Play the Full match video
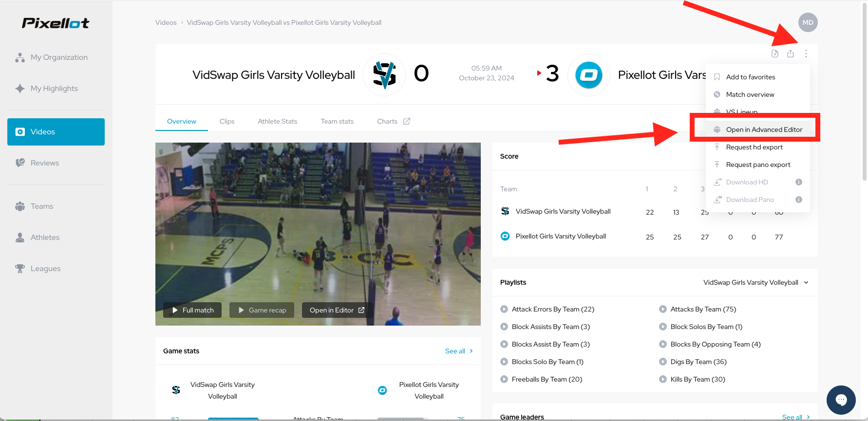The width and height of the screenshot is (868, 421). 192,310
